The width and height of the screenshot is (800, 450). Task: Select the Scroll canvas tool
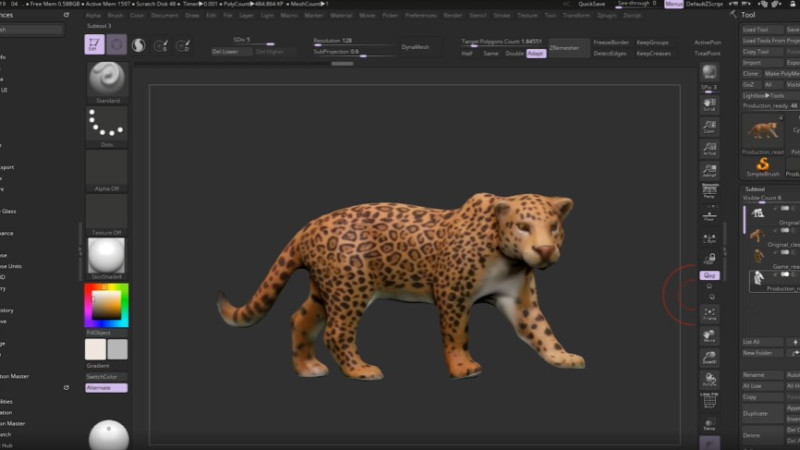coord(709,104)
